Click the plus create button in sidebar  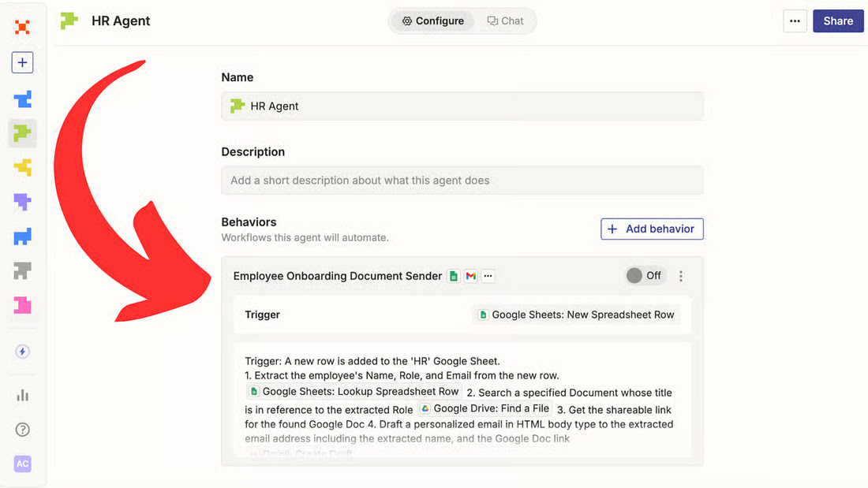pos(22,62)
